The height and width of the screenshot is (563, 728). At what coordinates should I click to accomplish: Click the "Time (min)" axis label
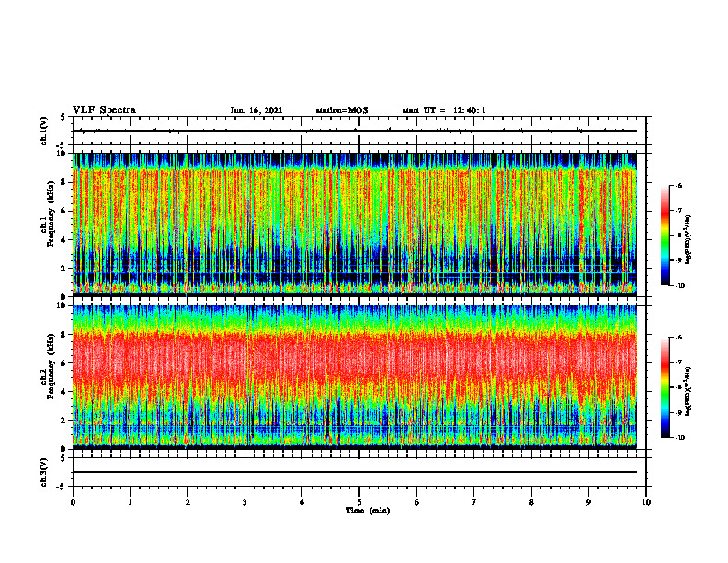pos(368,511)
